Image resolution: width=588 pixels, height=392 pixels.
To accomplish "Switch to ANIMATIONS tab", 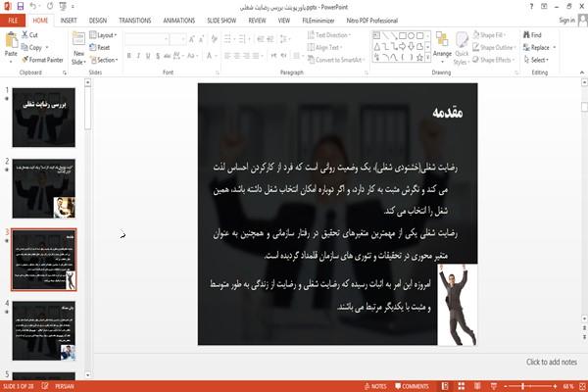I will [179, 21].
